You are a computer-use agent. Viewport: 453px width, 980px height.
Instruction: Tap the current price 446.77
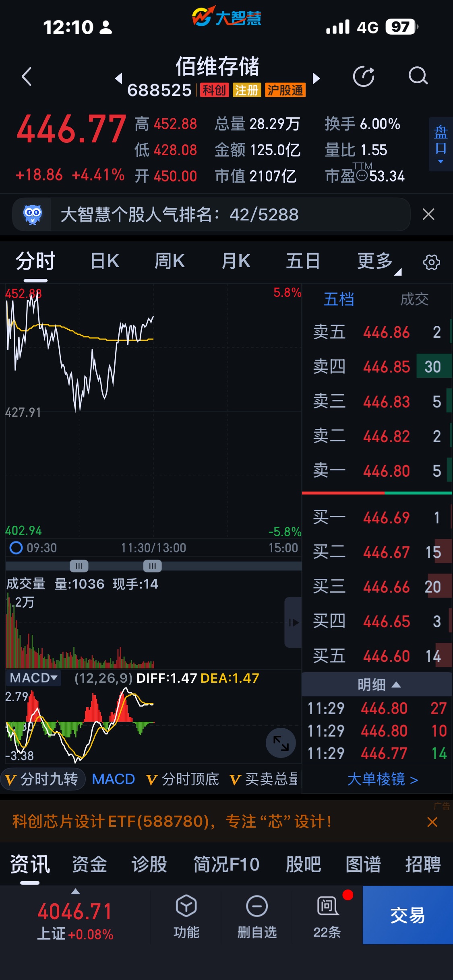pos(71,130)
